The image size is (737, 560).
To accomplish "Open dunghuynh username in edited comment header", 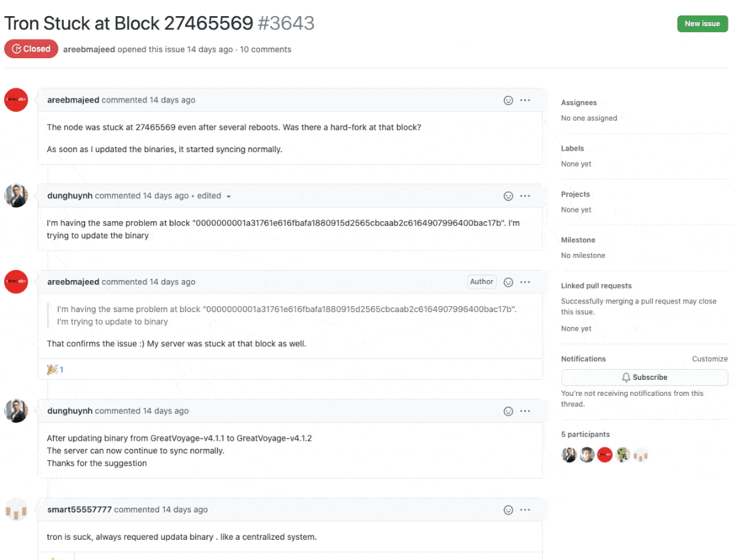I will point(70,196).
